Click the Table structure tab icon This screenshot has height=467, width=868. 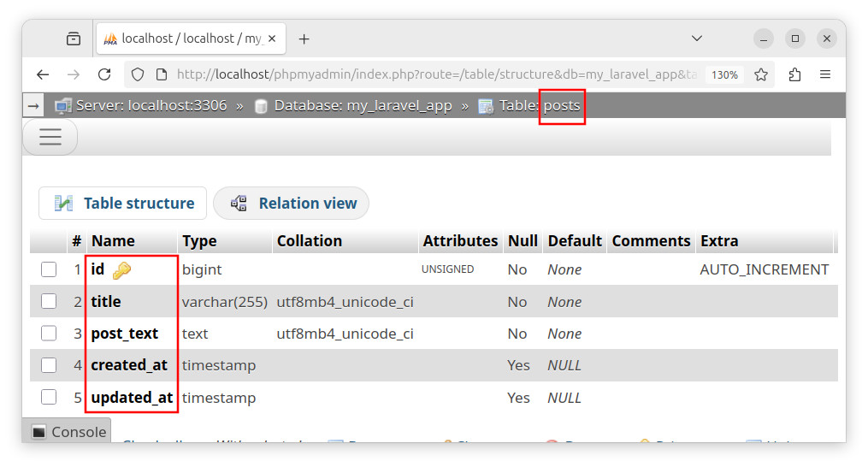63,204
